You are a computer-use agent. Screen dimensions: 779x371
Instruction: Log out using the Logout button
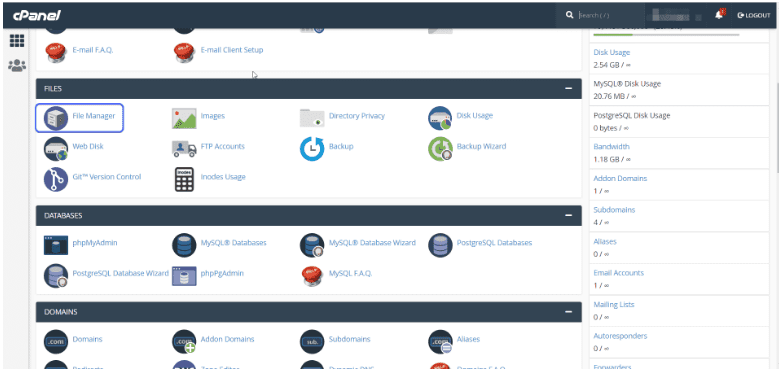pos(754,15)
